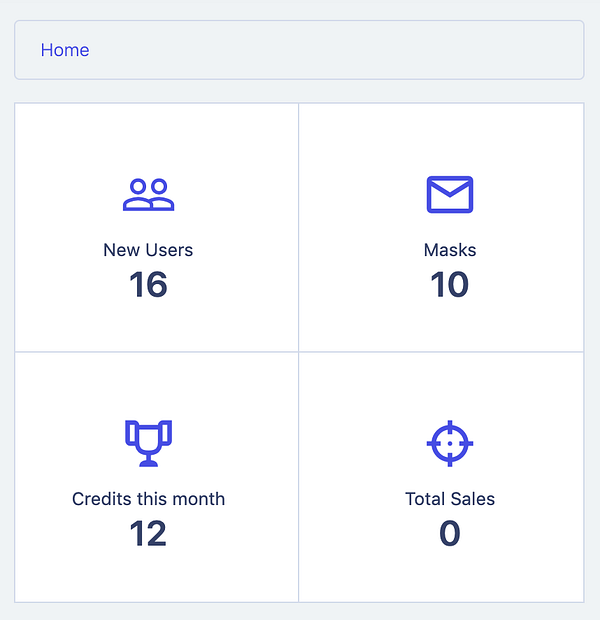Click the Masks envelope icon
Viewport: 600px width, 620px height.
[450, 194]
